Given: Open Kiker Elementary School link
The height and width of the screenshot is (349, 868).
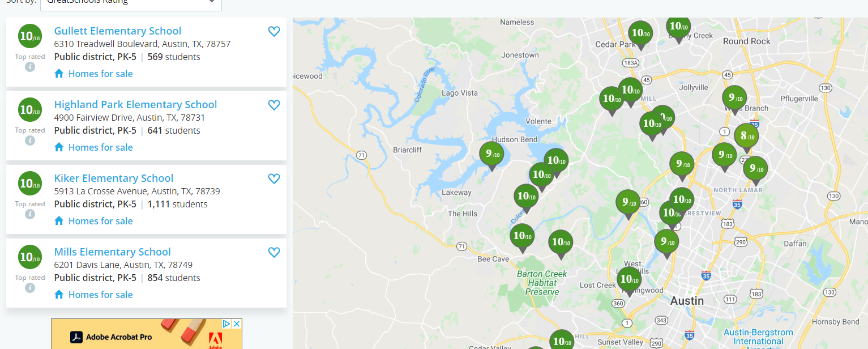Looking at the screenshot, I should point(114,178).
